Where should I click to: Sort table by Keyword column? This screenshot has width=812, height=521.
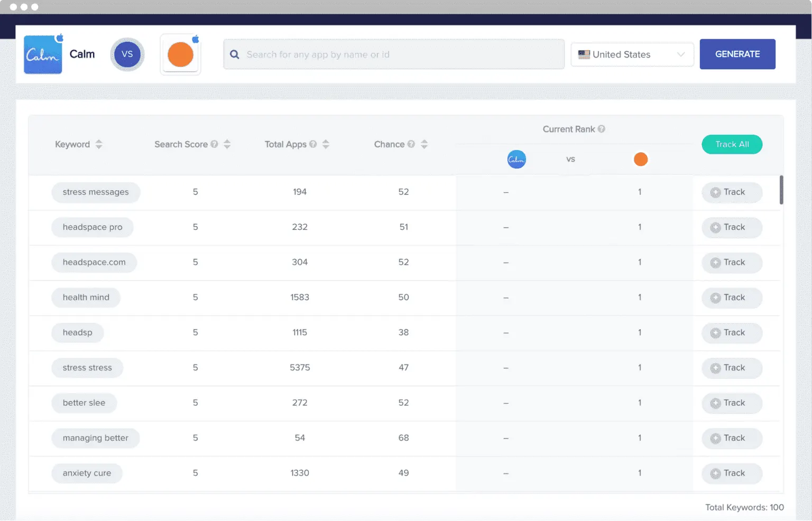click(99, 144)
